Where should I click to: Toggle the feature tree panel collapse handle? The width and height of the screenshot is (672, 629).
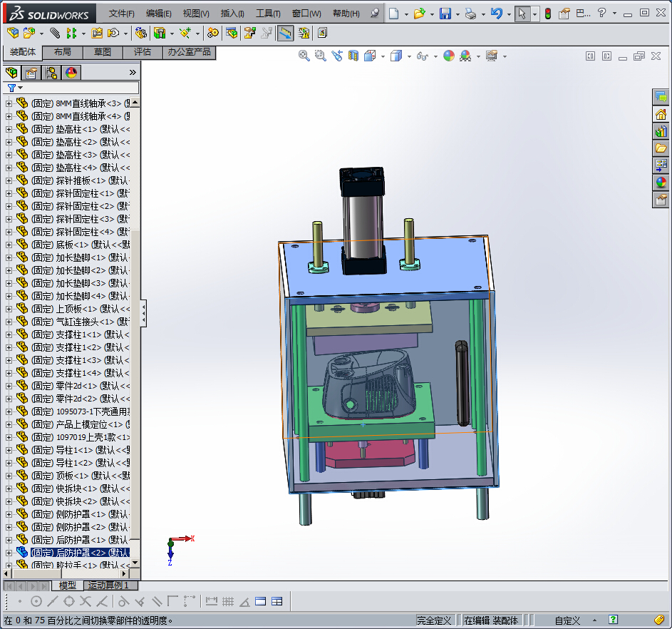143,312
